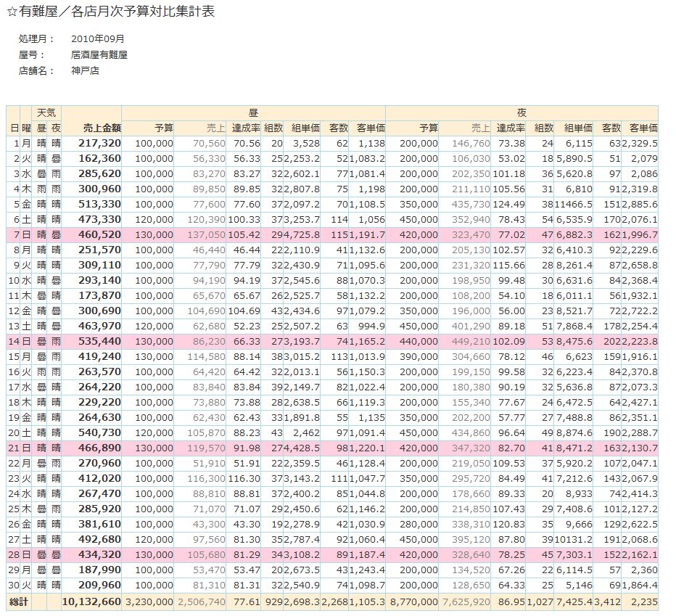676x616 pixels.
Task: Click night sales value 449,210
Action: [471, 341]
